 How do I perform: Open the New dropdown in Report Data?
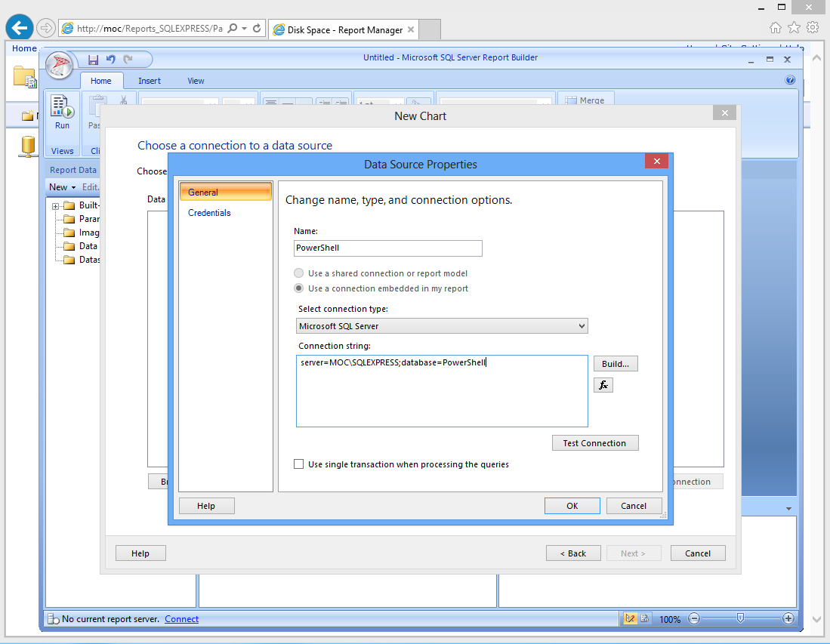(62, 187)
